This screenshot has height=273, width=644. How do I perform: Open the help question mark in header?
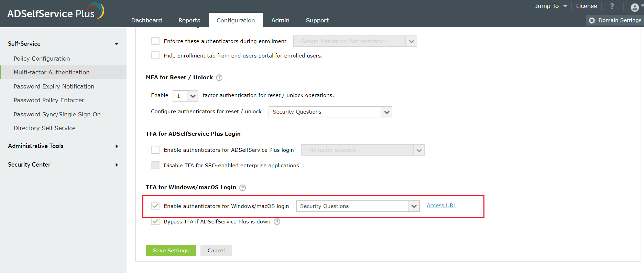click(x=612, y=6)
